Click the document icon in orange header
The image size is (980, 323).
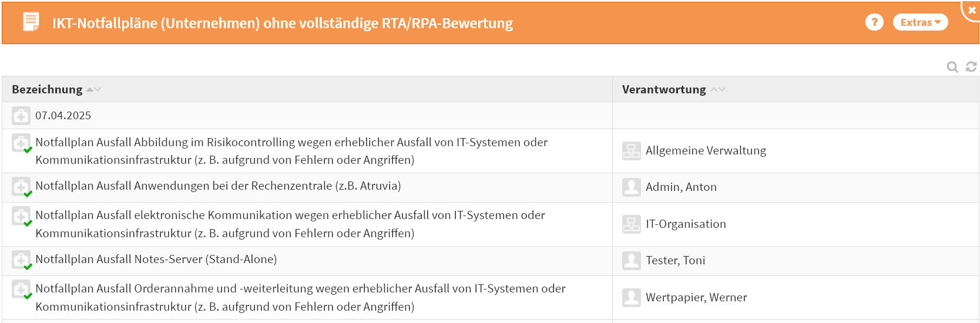31,22
